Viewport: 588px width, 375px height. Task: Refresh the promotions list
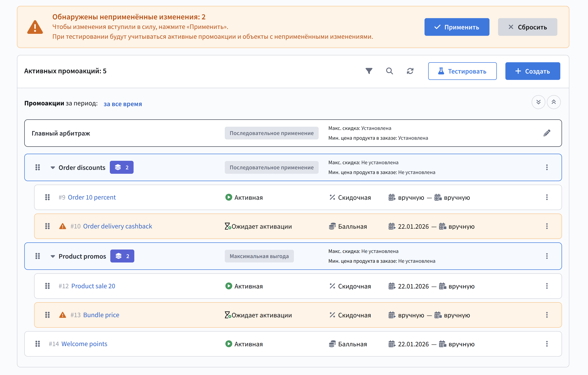(x=410, y=71)
